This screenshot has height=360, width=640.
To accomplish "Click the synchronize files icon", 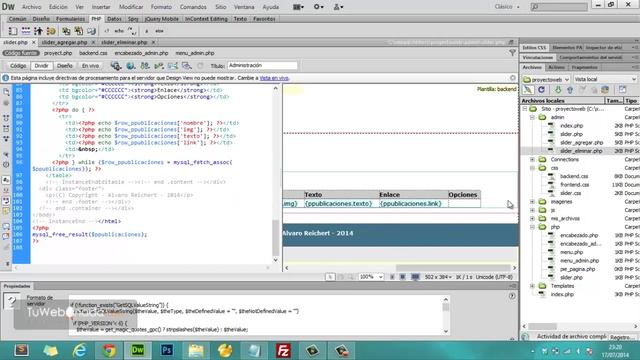I will click(x=605, y=90).
